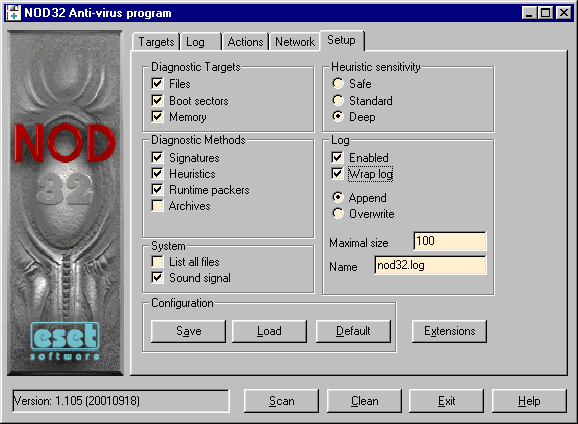The height and width of the screenshot is (424, 578).
Task: Uncheck the log Enabled checkbox
Action: [x=337, y=157]
